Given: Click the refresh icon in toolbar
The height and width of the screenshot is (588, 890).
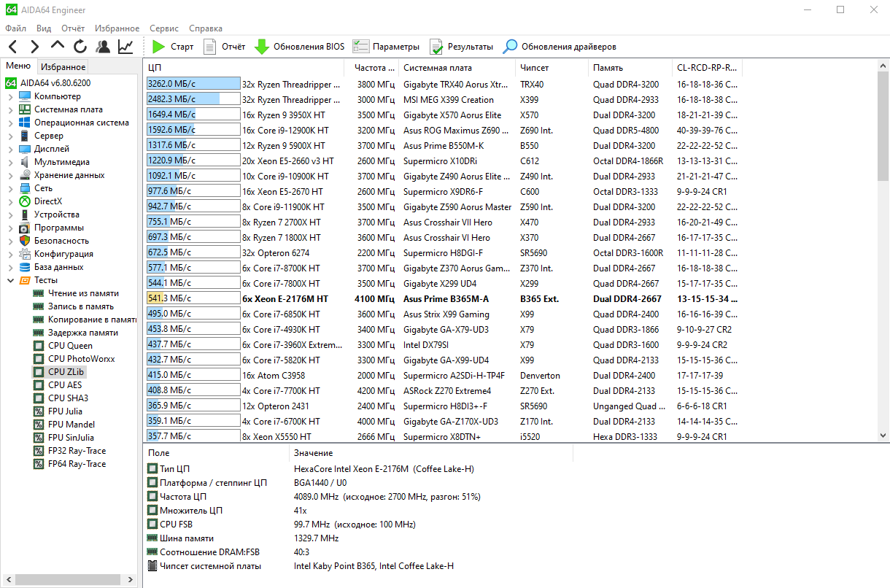Looking at the screenshot, I should [80, 47].
